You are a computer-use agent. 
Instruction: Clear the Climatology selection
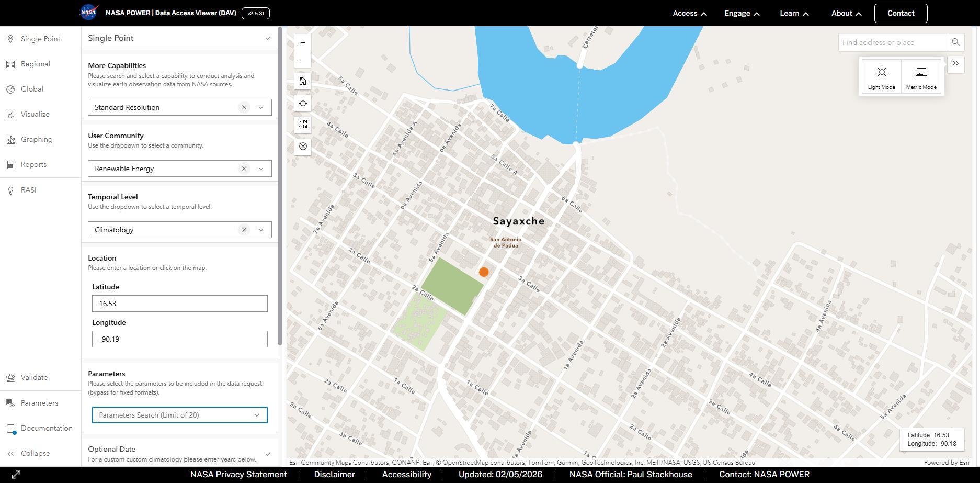click(x=244, y=230)
